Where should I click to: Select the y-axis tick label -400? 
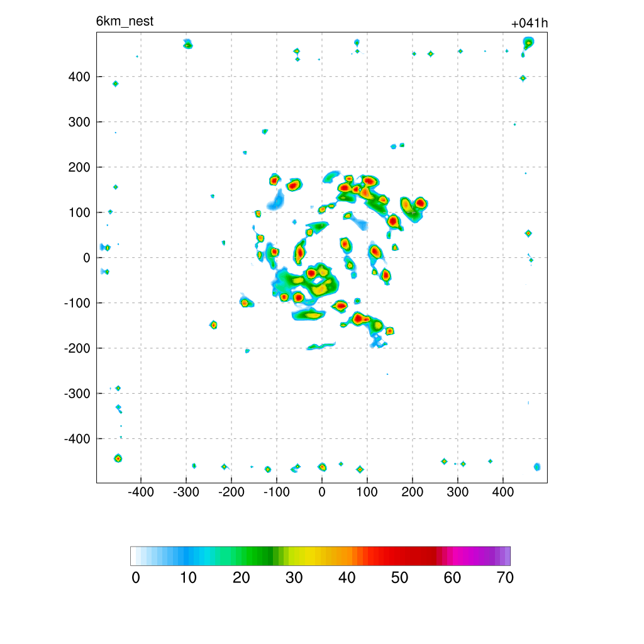pyautogui.click(x=77, y=438)
